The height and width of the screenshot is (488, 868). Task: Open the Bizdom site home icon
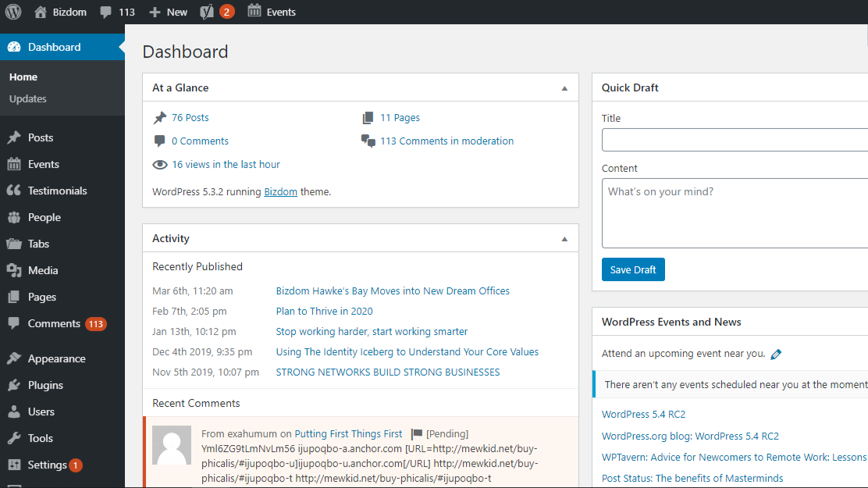pyautogui.click(x=41, y=12)
